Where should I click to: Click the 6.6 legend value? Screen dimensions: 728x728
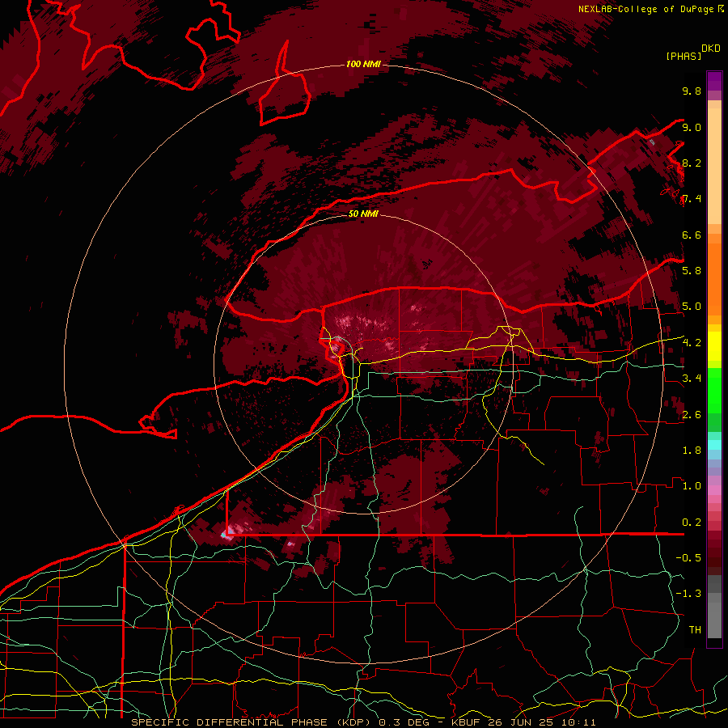pos(692,235)
